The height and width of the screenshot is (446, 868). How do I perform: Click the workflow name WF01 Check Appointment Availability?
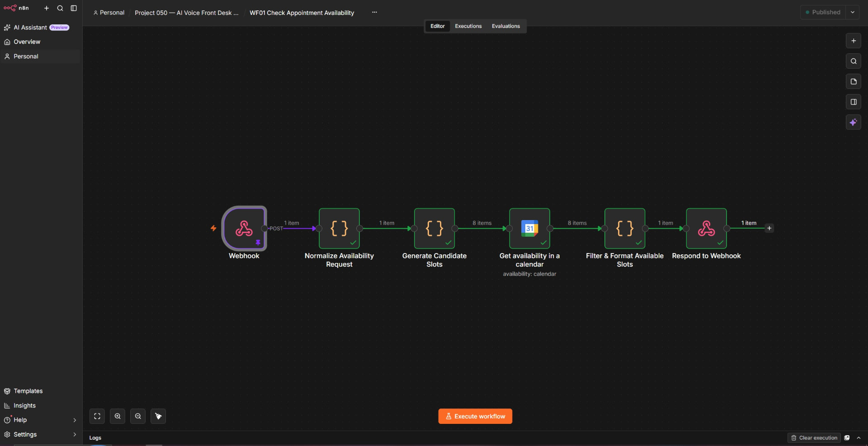click(302, 13)
